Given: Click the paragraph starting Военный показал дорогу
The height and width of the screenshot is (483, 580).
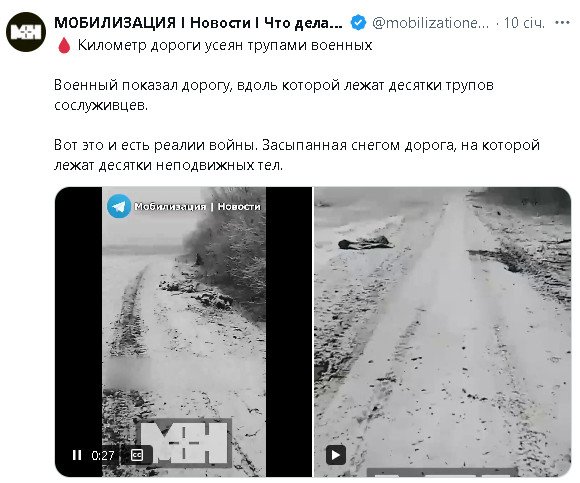Looking at the screenshot, I should [274, 95].
